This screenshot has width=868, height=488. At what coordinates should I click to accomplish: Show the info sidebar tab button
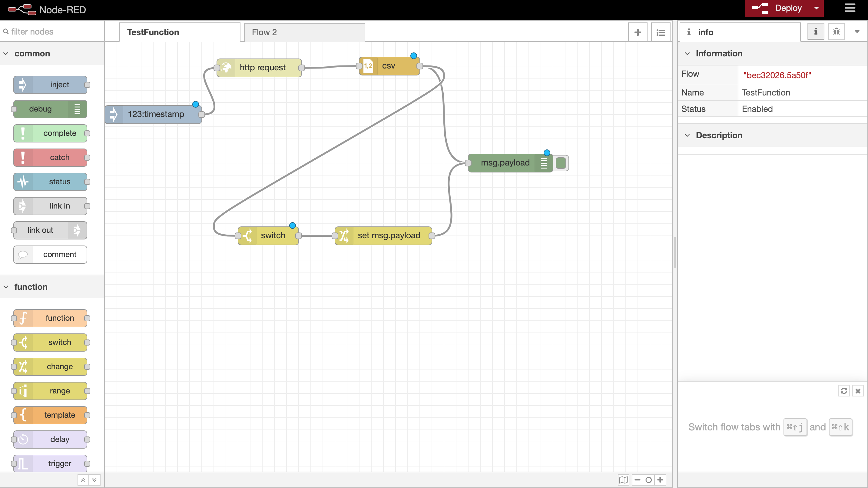tap(816, 32)
